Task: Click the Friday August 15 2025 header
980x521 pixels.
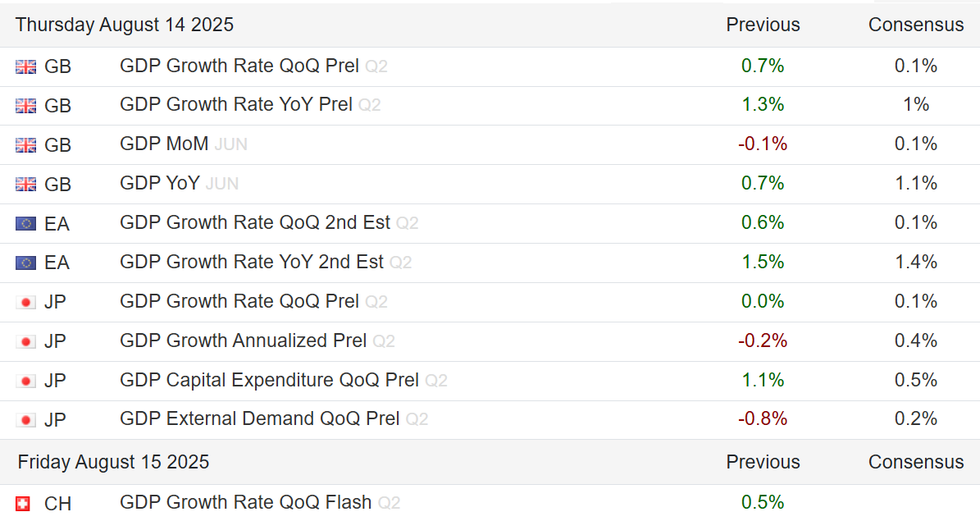Action: (113, 462)
